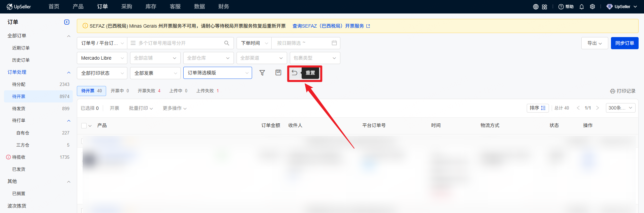The width and height of the screenshot is (644, 213).
Task: Click the search magnifier in order number field
Action: click(x=227, y=43)
